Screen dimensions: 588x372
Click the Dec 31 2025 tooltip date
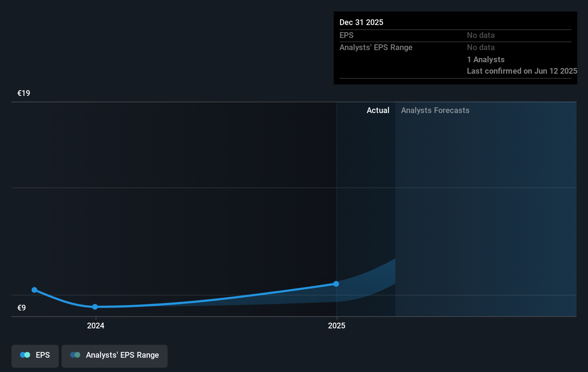(361, 23)
